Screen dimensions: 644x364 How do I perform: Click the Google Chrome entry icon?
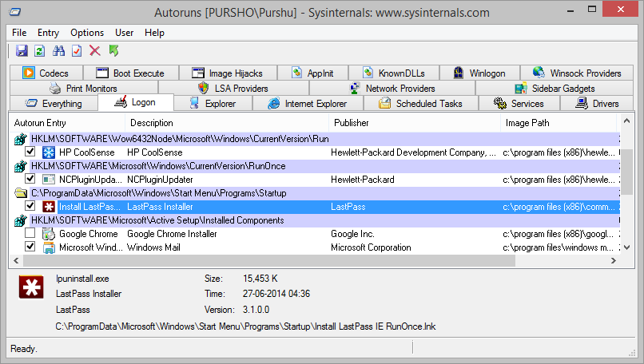coord(49,234)
